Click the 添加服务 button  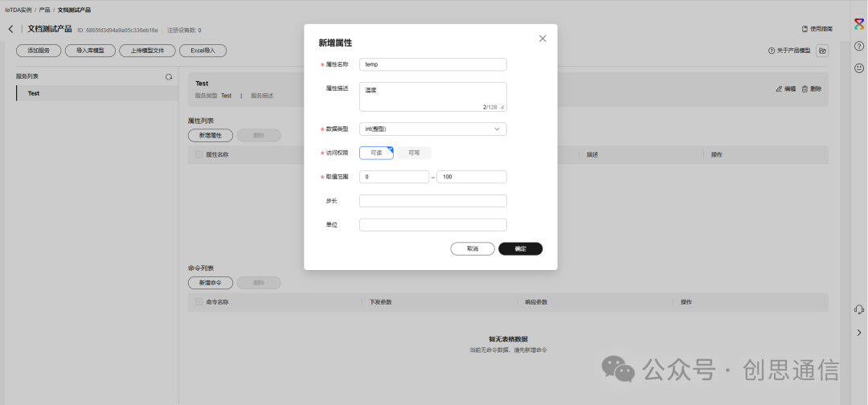click(x=39, y=51)
